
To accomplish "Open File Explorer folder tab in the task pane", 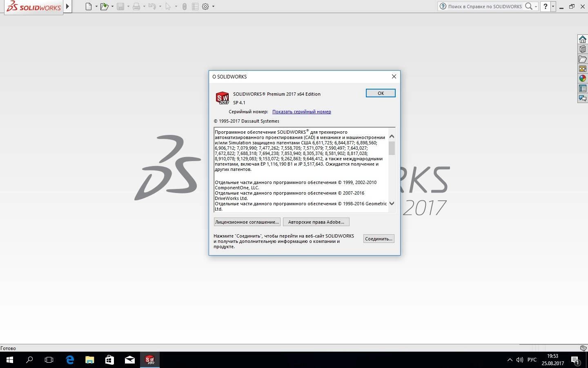I will pos(583,59).
